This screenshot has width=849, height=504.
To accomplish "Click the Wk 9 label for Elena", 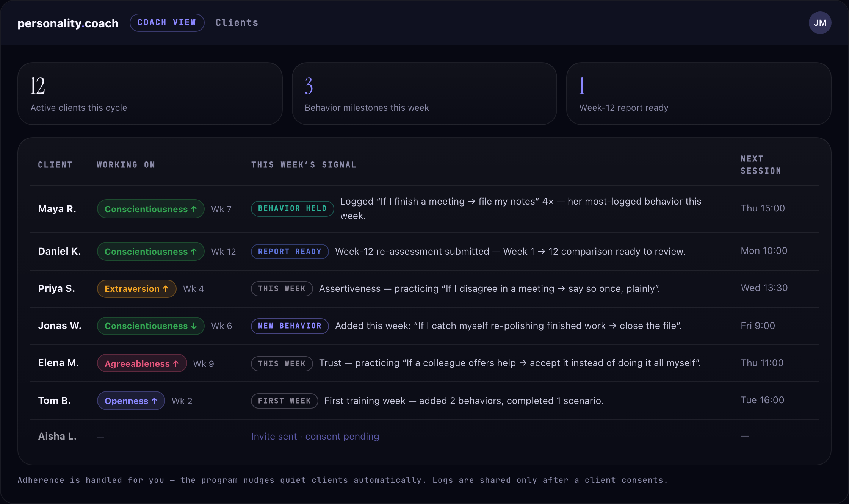I will [x=204, y=364].
